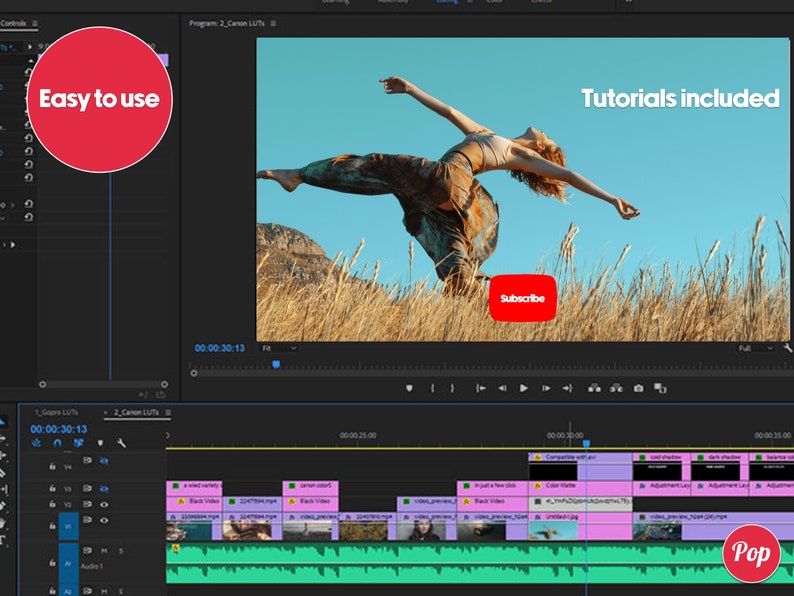Add a marker from Program monitor controls
Viewport: 794px width, 596px height.
[x=409, y=388]
